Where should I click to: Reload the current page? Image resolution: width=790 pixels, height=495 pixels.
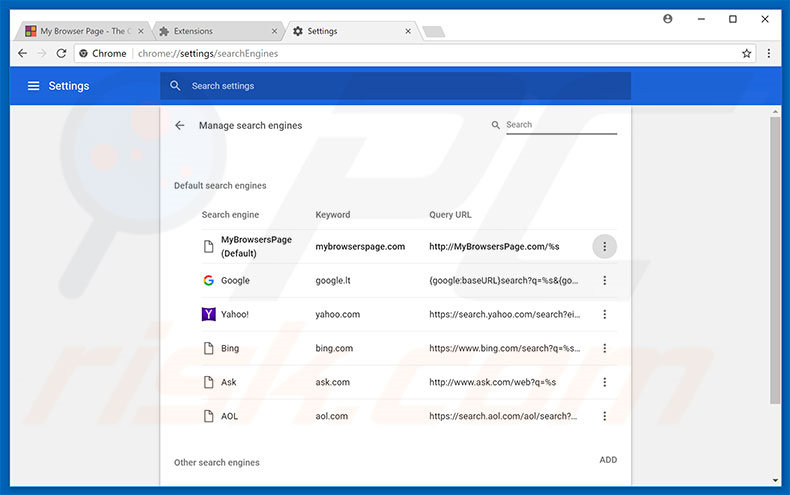[x=61, y=53]
